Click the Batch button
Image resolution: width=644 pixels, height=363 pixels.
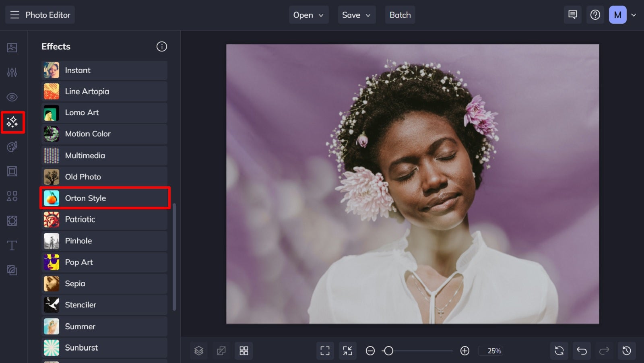400,15
